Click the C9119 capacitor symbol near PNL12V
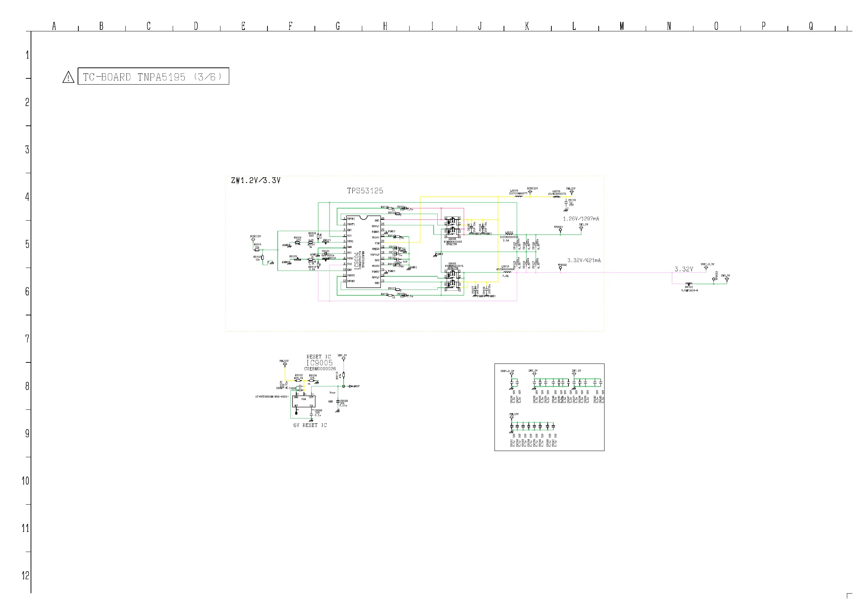 pyautogui.click(x=566, y=202)
